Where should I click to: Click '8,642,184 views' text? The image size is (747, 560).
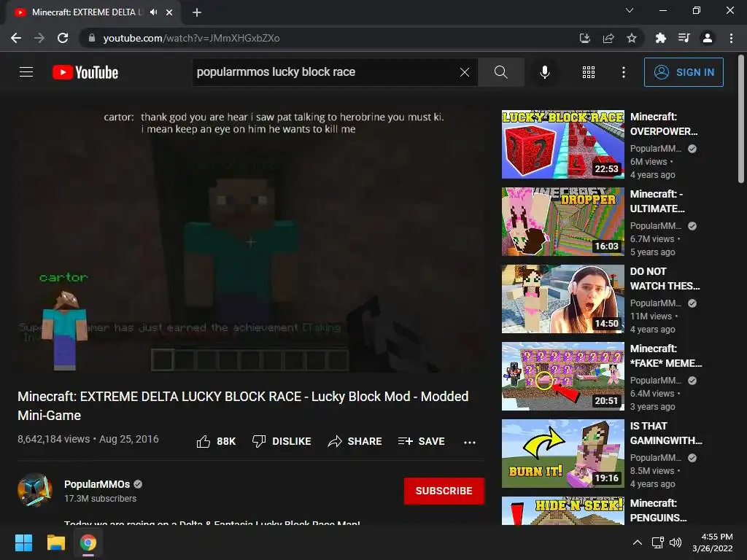(x=53, y=439)
